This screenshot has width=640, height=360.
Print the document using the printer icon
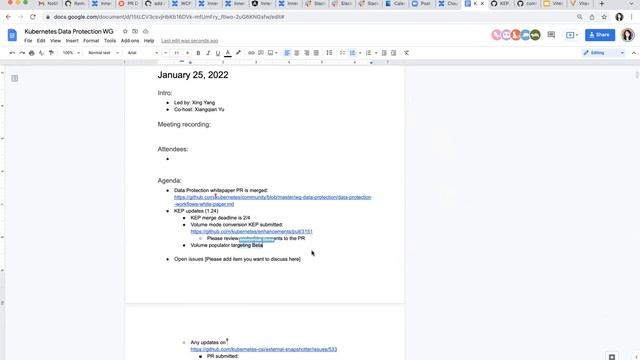(x=32, y=53)
